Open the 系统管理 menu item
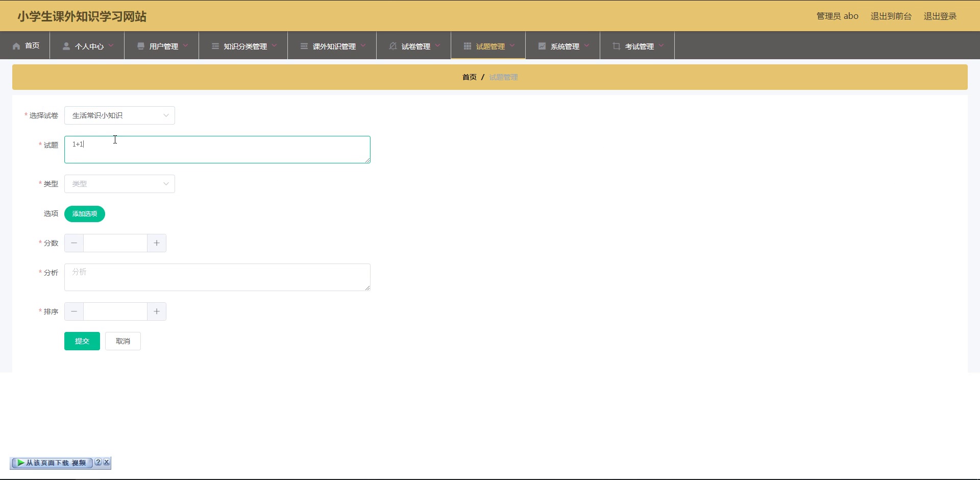This screenshot has height=480, width=980. [562, 45]
